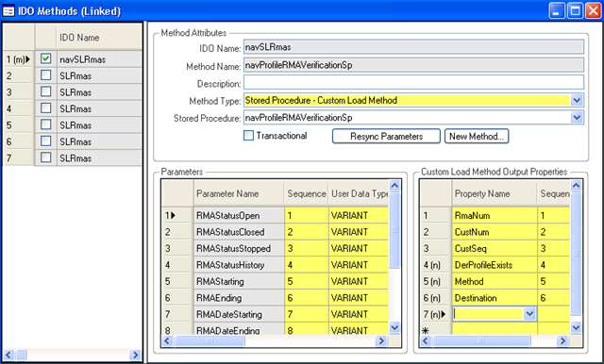Click the left arrow of the Parameters horizontal scrollbar
This screenshot has width=604, height=364.
point(167,341)
